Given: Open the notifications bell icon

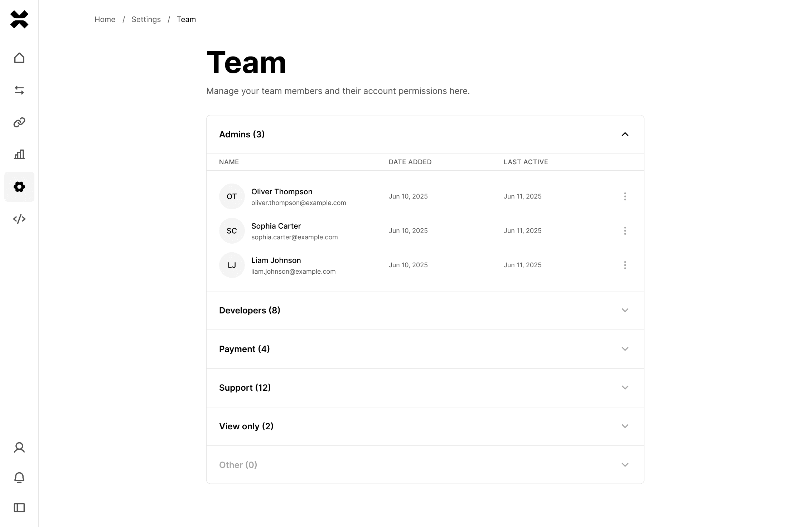Looking at the screenshot, I should tap(19, 478).
